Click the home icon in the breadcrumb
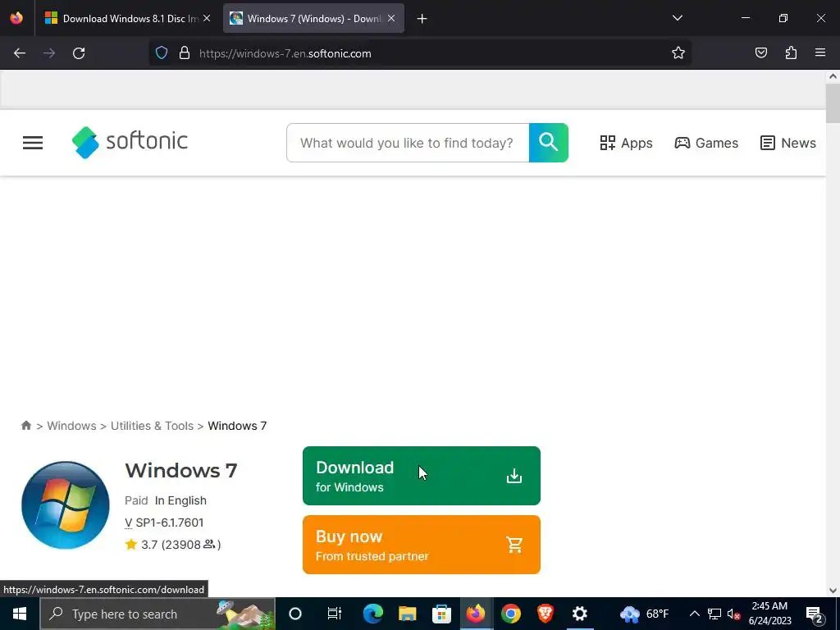Viewport: 840px width, 630px height. 25,426
